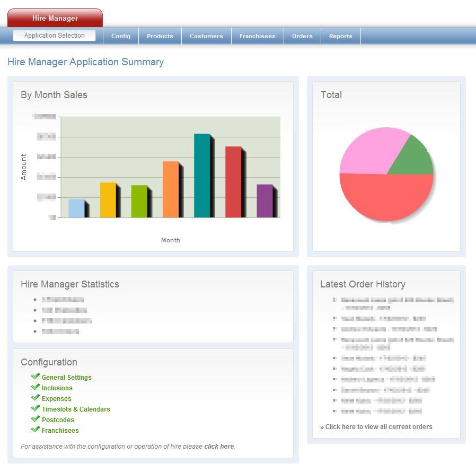Open the Application Selection dropdown

pyautogui.click(x=55, y=36)
